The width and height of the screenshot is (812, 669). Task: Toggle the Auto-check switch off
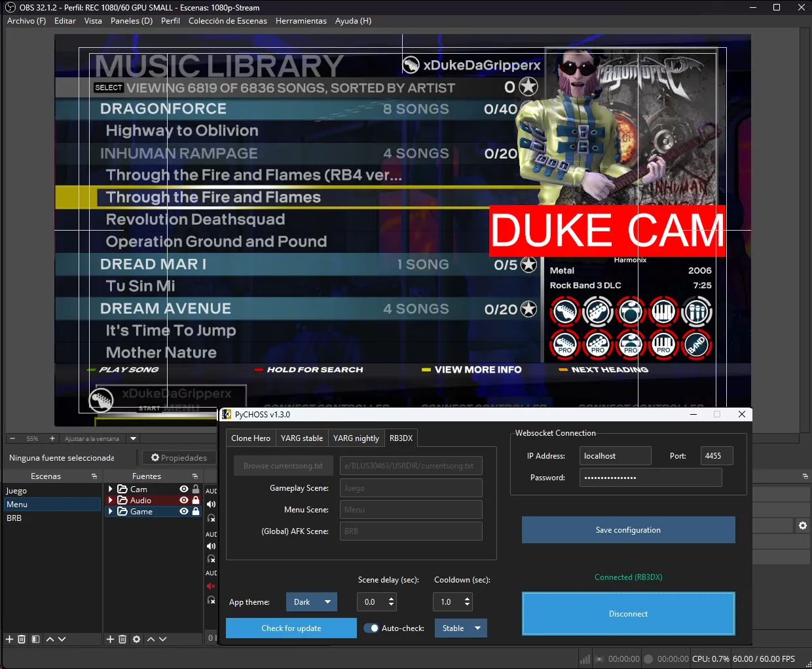pyautogui.click(x=371, y=628)
